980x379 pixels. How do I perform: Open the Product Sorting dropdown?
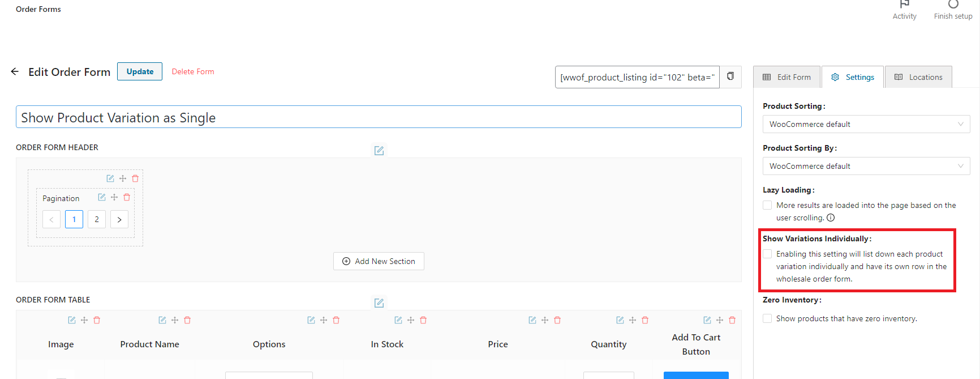[866, 124]
